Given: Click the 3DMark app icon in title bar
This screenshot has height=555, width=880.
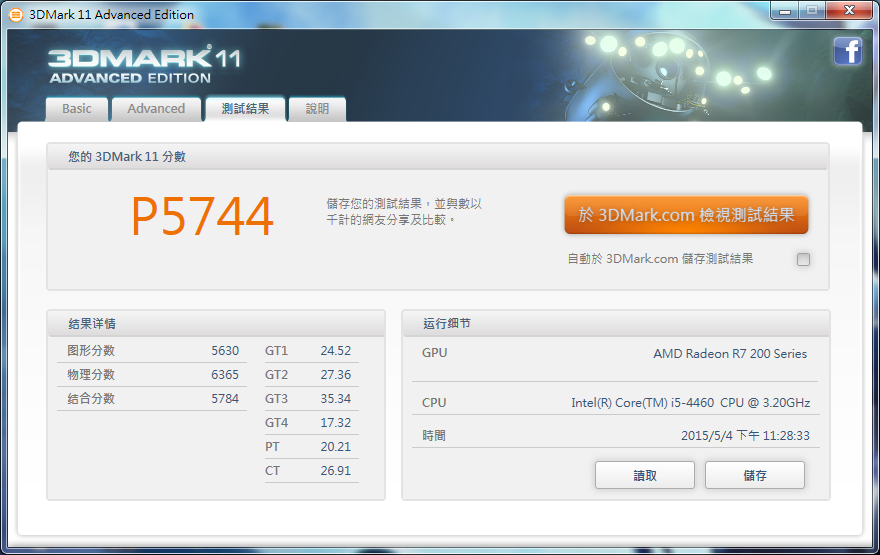Looking at the screenshot, I should [15, 14].
